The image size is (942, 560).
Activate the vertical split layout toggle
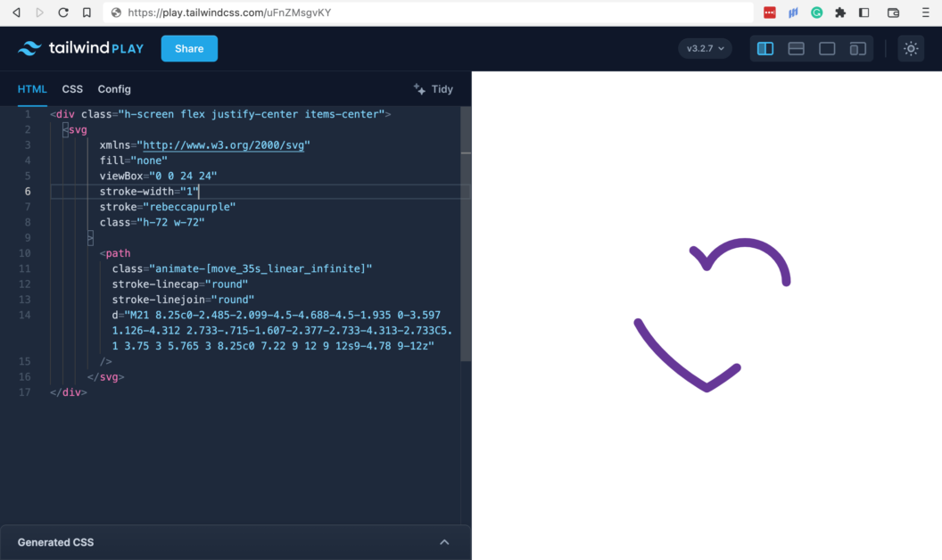pos(765,48)
